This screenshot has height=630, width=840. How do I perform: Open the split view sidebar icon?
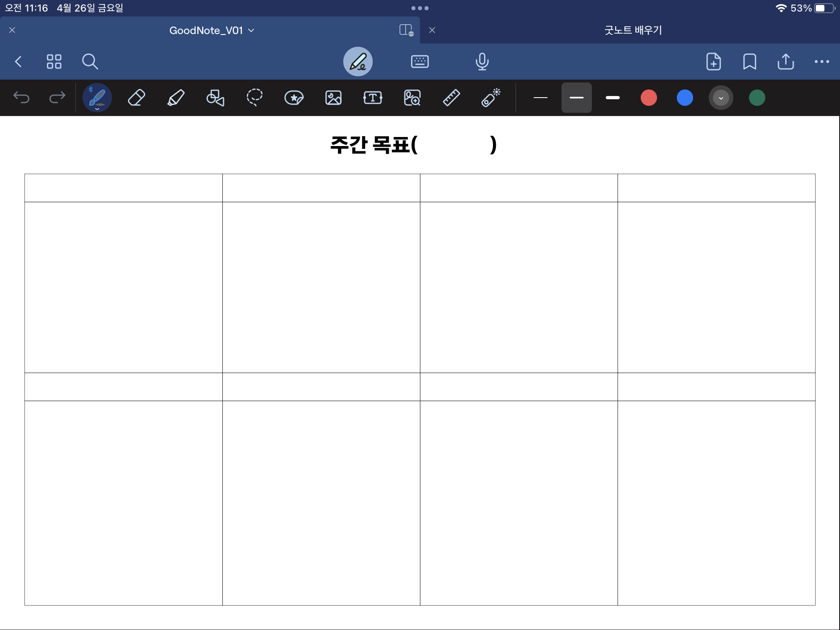point(406,30)
